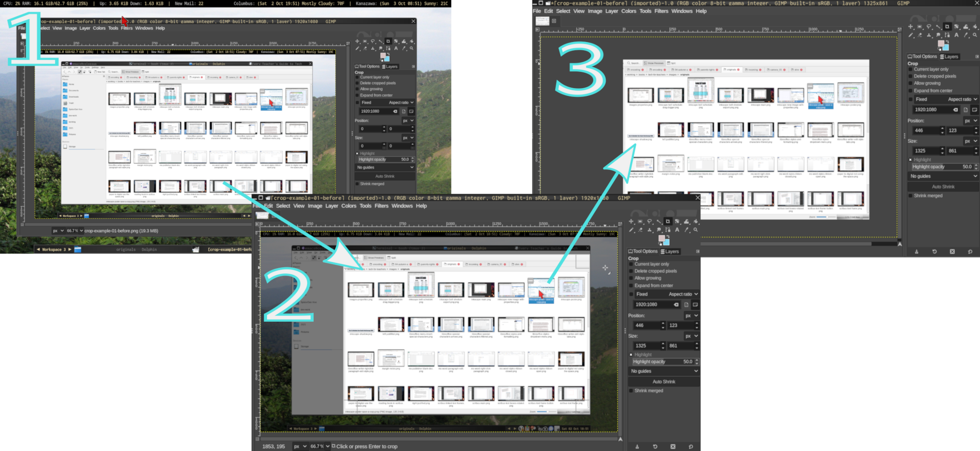Image resolution: width=980 pixels, height=451 pixels.
Task: Select Free Select lasso in step 2 window
Action: (650, 221)
